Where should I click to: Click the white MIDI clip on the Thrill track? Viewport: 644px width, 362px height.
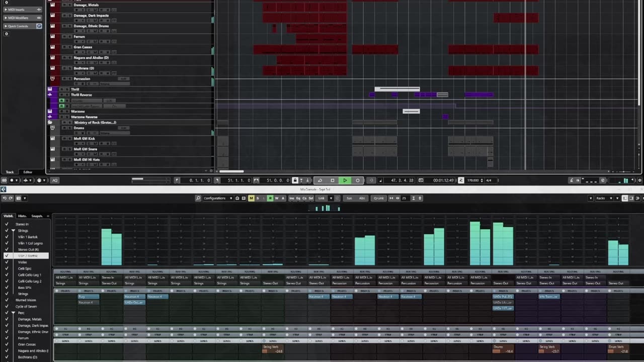tap(397, 89)
